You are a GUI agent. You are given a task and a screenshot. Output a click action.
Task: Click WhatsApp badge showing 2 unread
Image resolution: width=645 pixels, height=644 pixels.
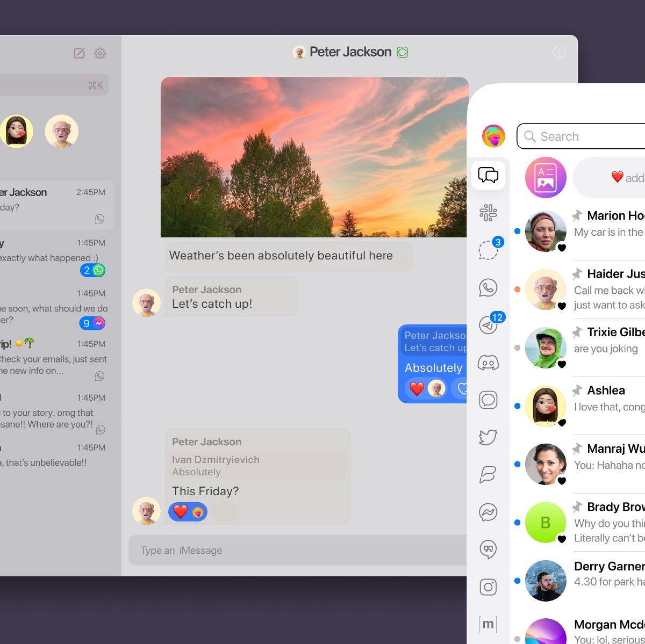93,270
